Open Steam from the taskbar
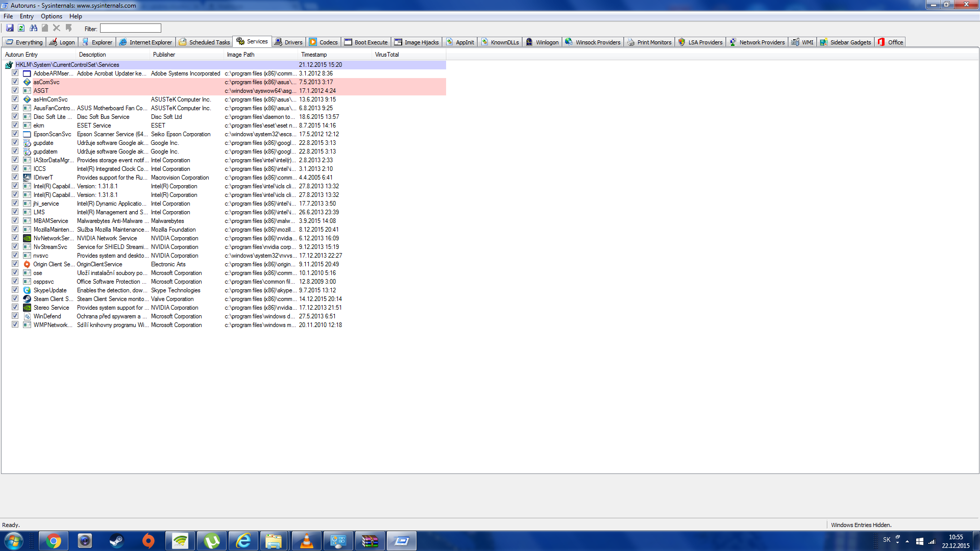The width and height of the screenshot is (980, 551). 116,541
